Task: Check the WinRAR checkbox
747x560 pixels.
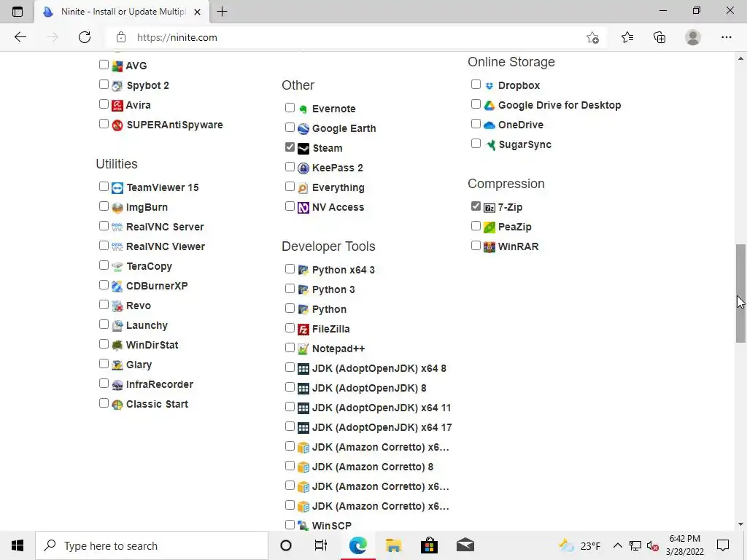Action: pyautogui.click(x=476, y=246)
